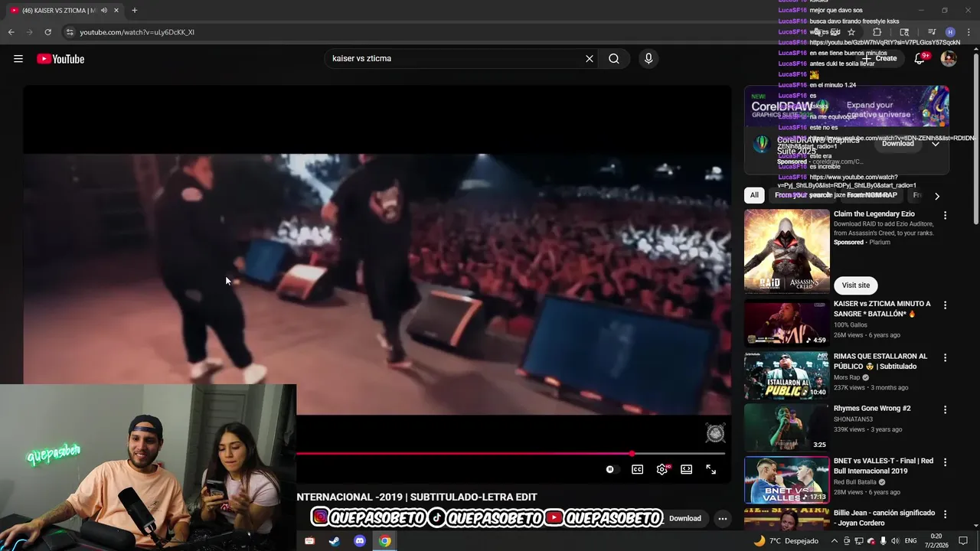The height and width of the screenshot is (551, 980).
Task: Open options for Rhymes Gone Wrong #2
Action: pos(945,409)
